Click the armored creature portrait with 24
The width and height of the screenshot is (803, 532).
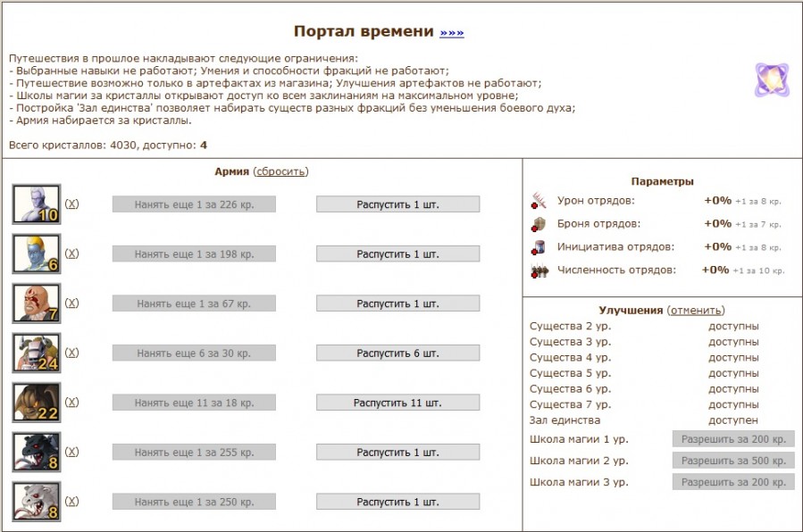point(37,353)
